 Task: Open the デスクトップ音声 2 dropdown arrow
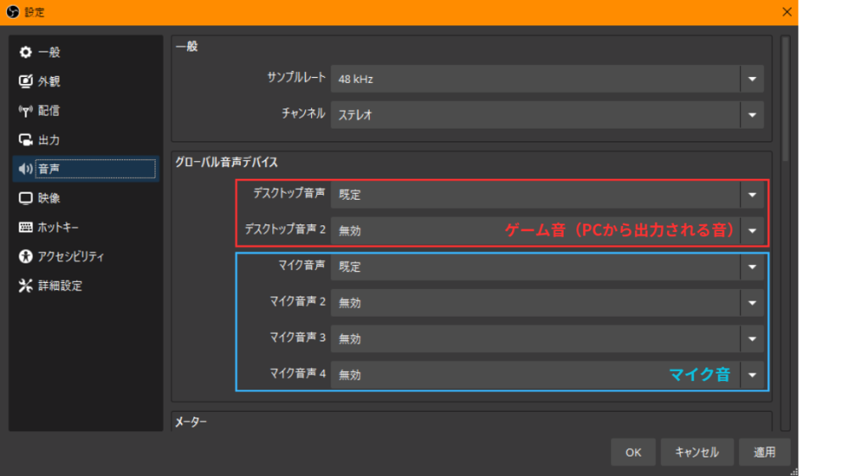click(x=751, y=230)
